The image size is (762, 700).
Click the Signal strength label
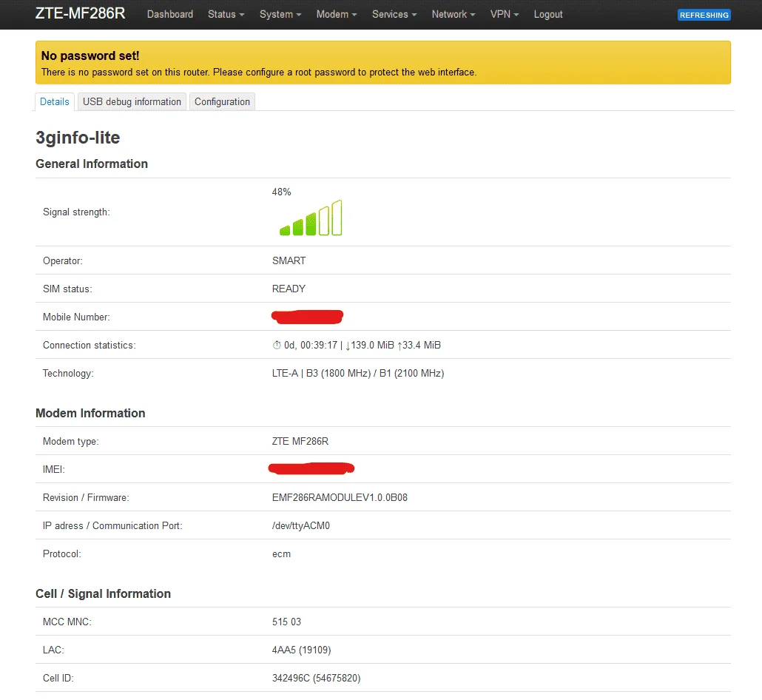pos(76,212)
